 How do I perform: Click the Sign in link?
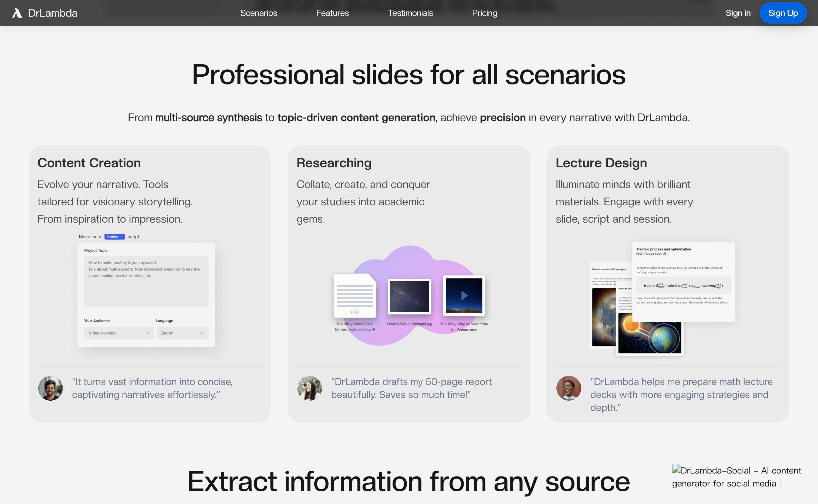pos(738,13)
